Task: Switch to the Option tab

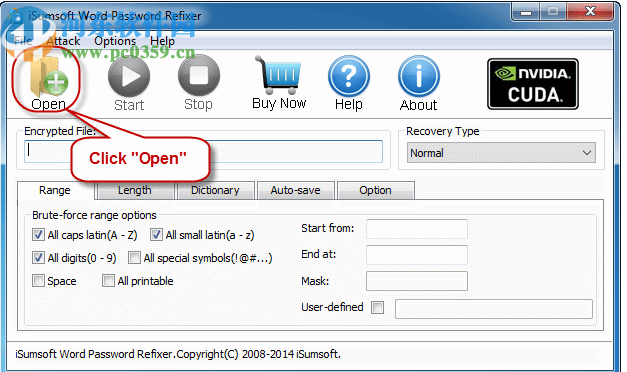Action: point(375,190)
